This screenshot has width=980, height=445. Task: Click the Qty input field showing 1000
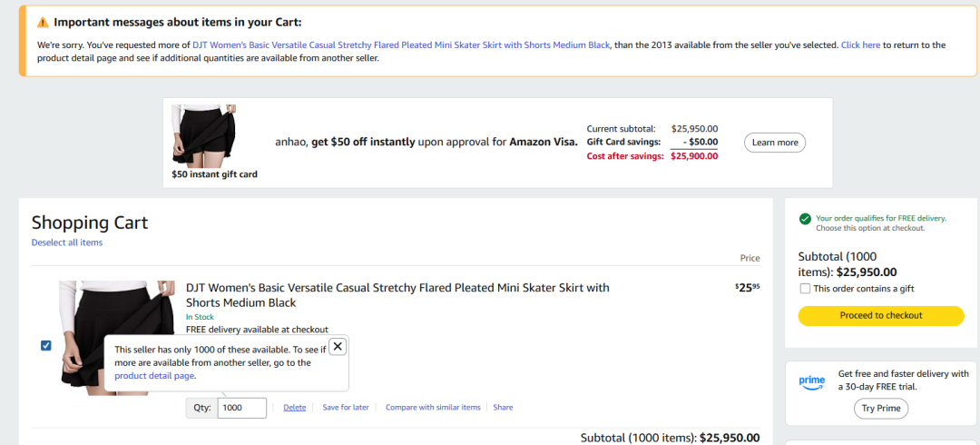pyautogui.click(x=242, y=408)
